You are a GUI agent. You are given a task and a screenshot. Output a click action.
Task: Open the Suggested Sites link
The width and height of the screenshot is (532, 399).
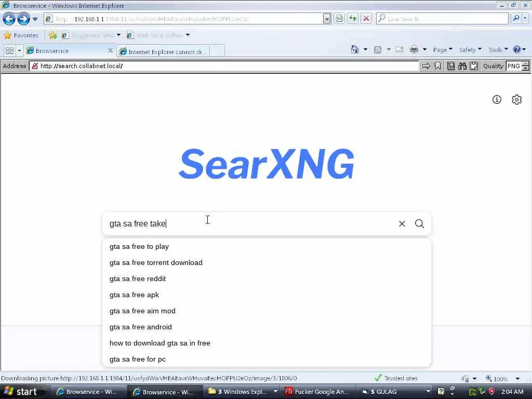[91, 35]
